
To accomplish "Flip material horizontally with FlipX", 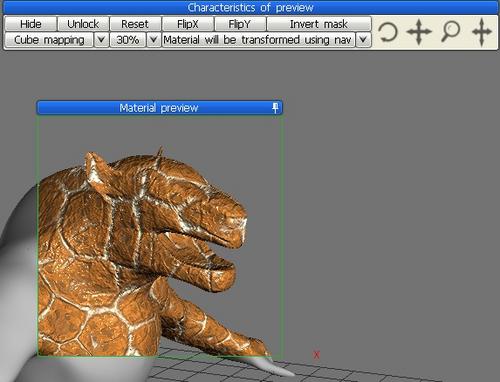I will (188, 24).
